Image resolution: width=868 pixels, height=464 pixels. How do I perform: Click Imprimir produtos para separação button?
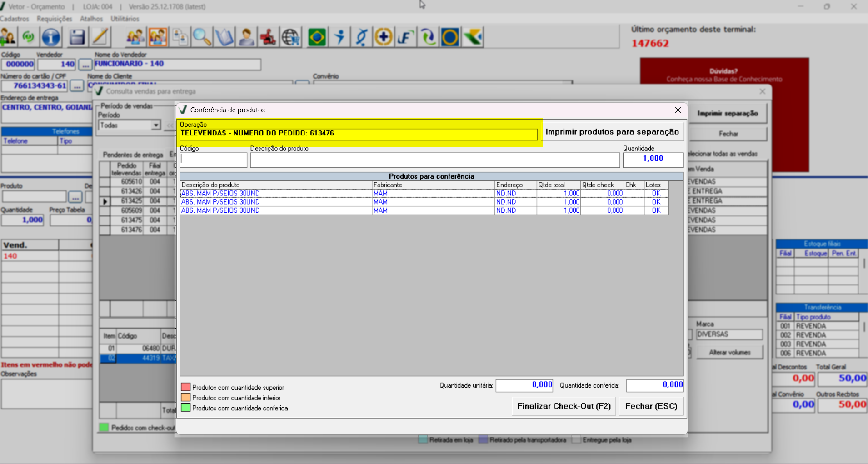(x=612, y=132)
